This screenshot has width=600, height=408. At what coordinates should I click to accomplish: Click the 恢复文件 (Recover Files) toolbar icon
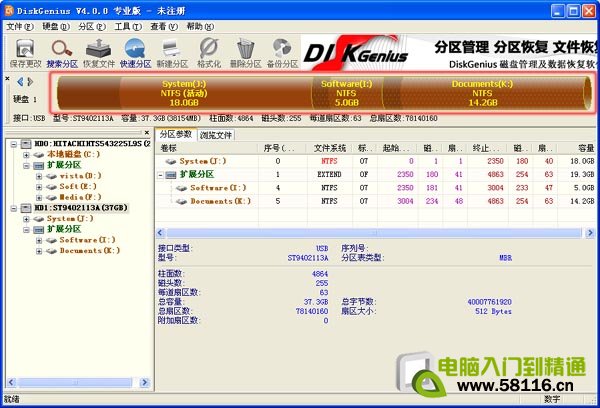tap(98, 48)
